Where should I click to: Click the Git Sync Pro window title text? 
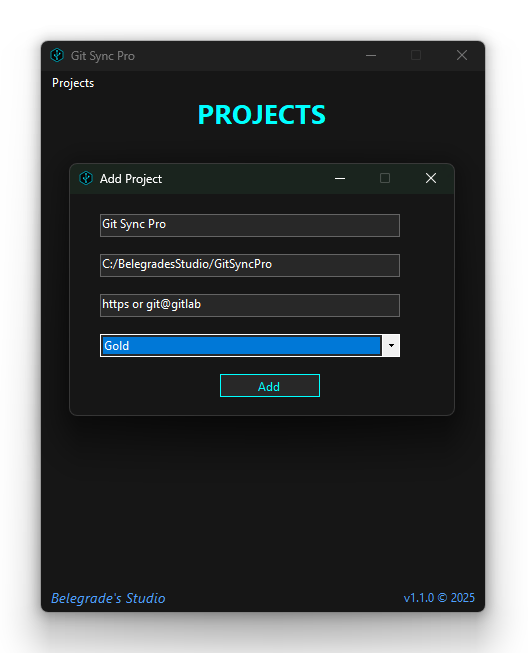102,56
